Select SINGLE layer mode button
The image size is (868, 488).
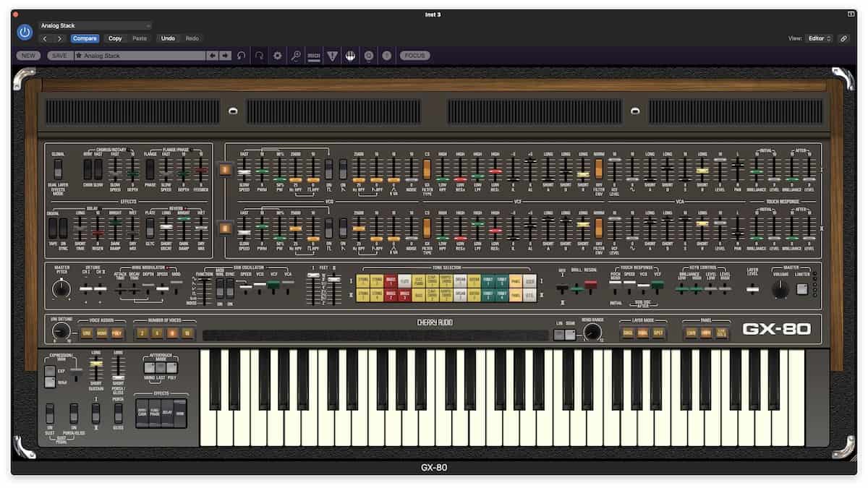628,333
